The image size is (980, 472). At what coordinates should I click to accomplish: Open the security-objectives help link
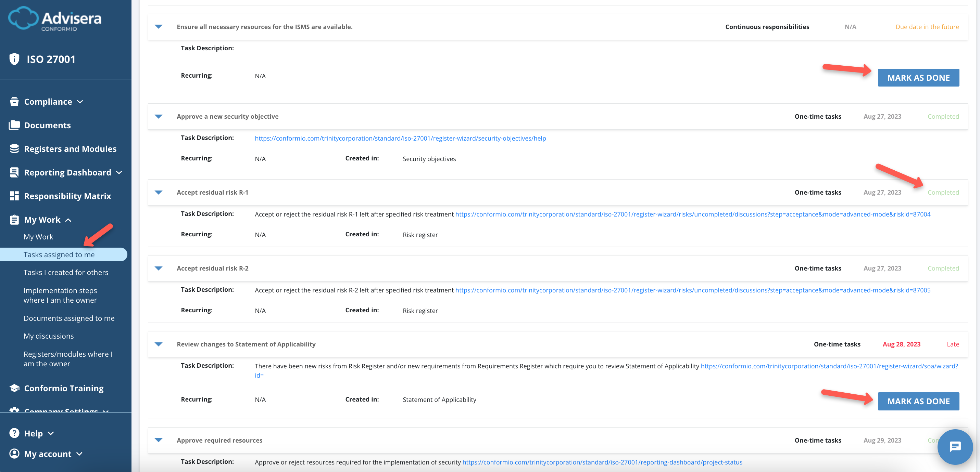click(x=400, y=138)
